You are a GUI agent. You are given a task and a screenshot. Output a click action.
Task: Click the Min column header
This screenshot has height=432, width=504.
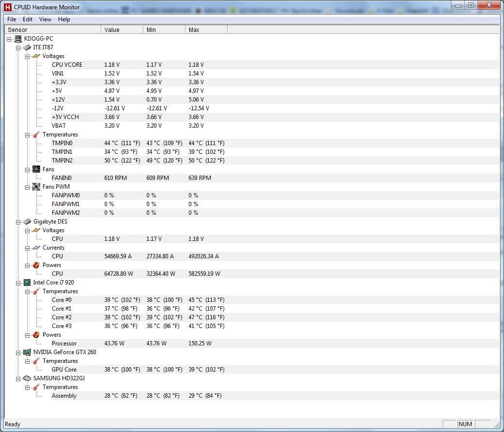(x=164, y=30)
